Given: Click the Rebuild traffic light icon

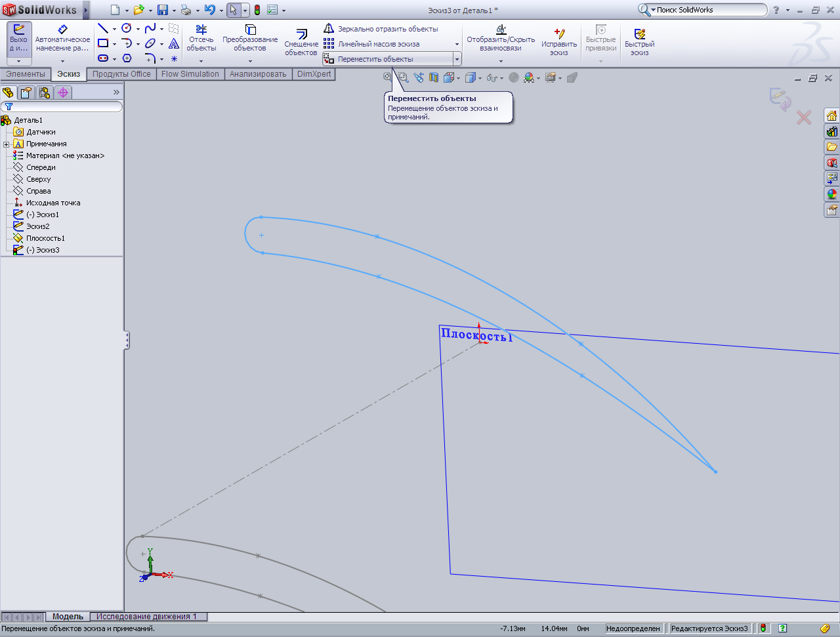Looking at the screenshot, I should (x=257, y=10).
